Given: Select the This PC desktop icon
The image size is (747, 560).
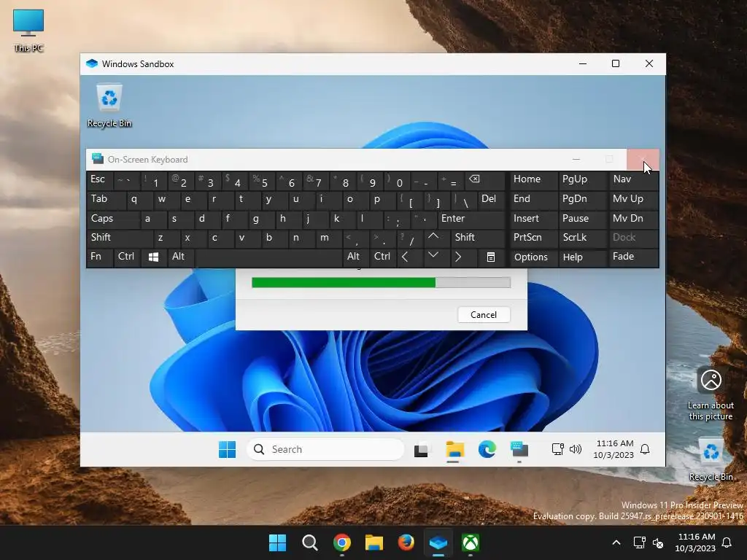Looking at the screenshot, I should click(28, 31).
